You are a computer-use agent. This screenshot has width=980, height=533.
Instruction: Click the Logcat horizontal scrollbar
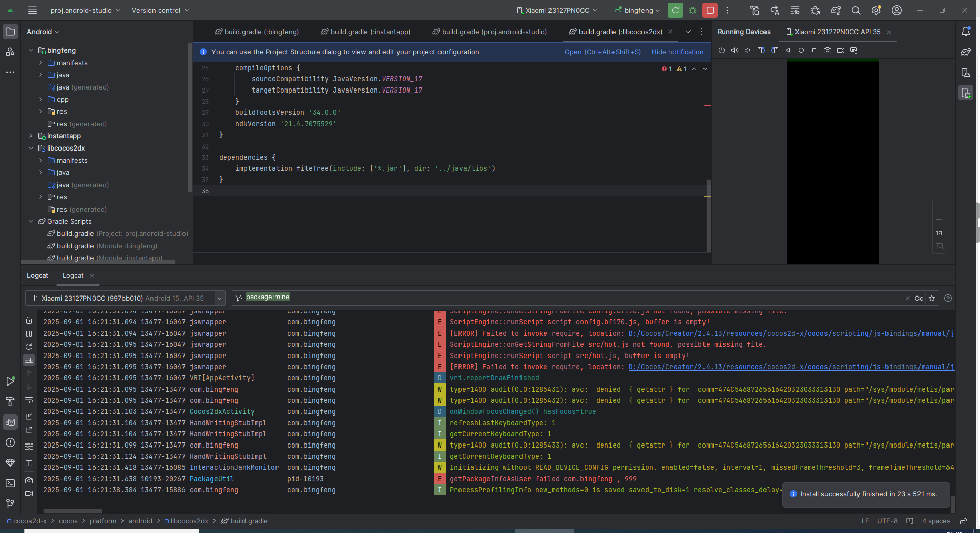click(73, 511)
